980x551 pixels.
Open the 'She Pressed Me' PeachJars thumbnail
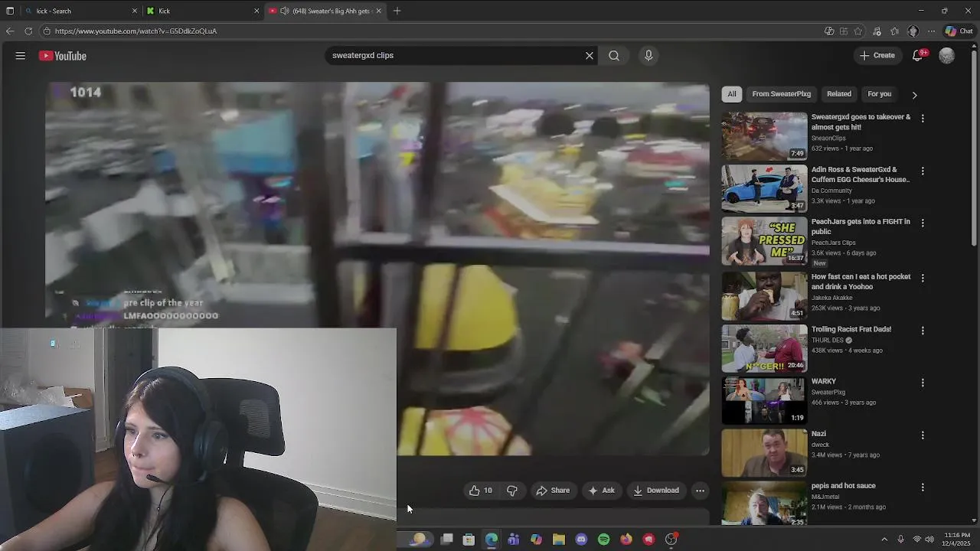(764, 241)
